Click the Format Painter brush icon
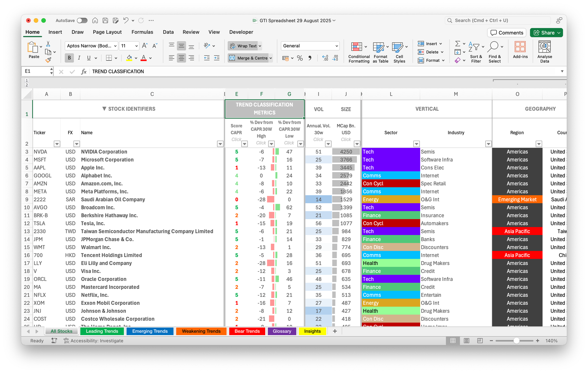Image resolution: width=588 pixels, height=373 pixels. 49,60
